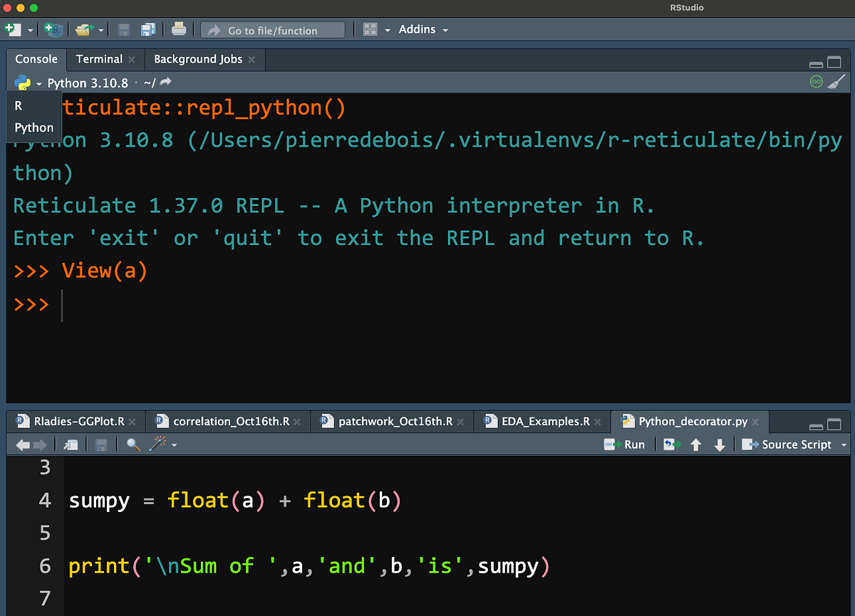Image resolution: width=855 pixels, height=616 pixels.
Task: Jump to the previous code section arrow
Action: [696, 444]
